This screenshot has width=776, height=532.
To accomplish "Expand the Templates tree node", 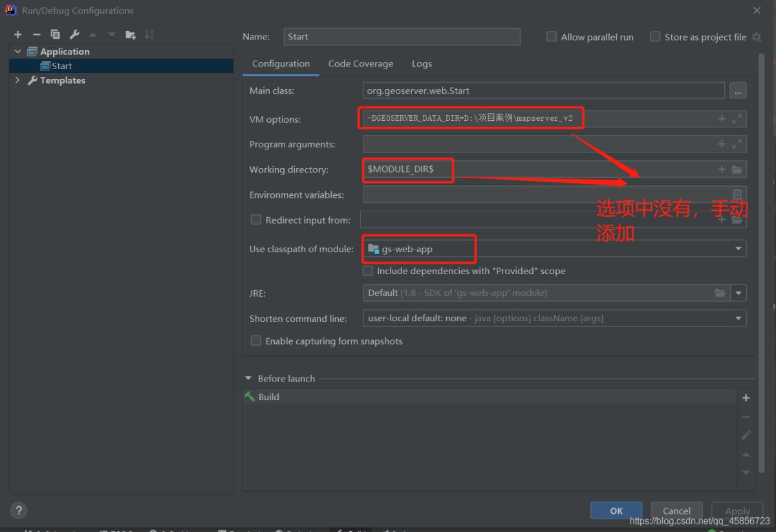I will (x=17, y=80).
